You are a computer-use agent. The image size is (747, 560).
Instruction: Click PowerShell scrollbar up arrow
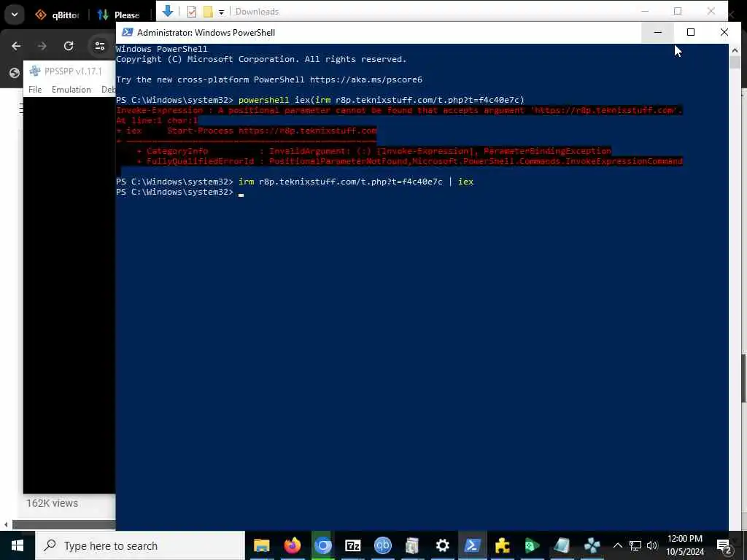[735, 50]
